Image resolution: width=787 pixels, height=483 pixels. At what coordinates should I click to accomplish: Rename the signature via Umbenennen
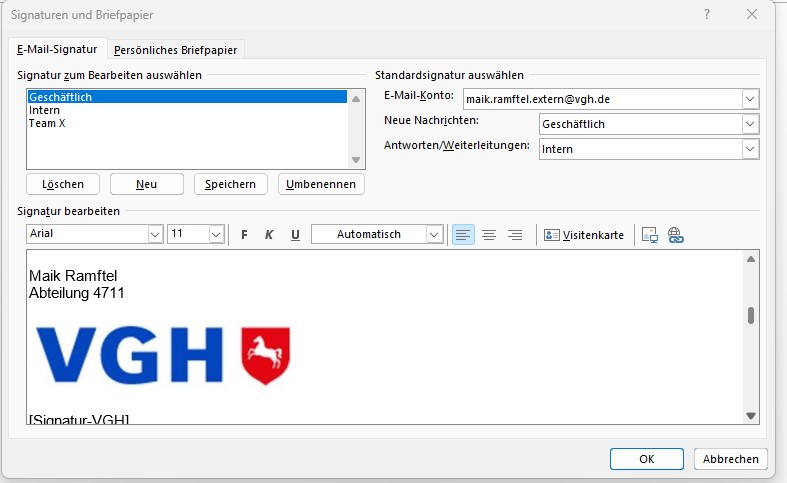click(x=321, y=184)
